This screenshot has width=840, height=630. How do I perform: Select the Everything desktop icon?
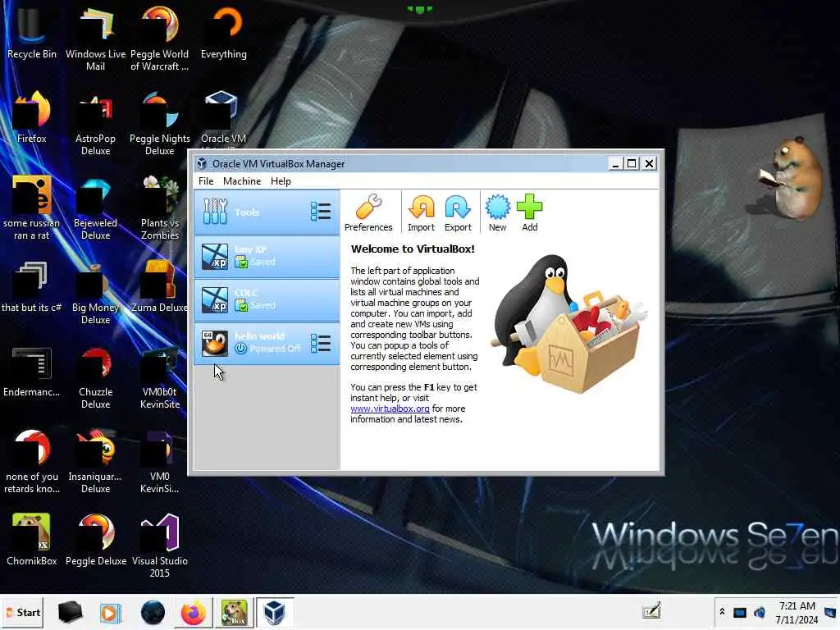click(x=224, y=34)
